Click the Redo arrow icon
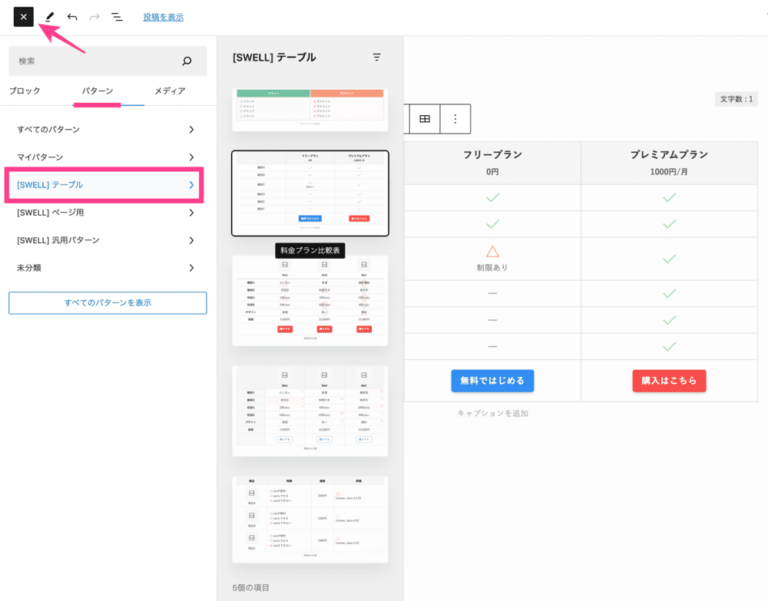This screenshot has height=601, width=768. point(94,17)
